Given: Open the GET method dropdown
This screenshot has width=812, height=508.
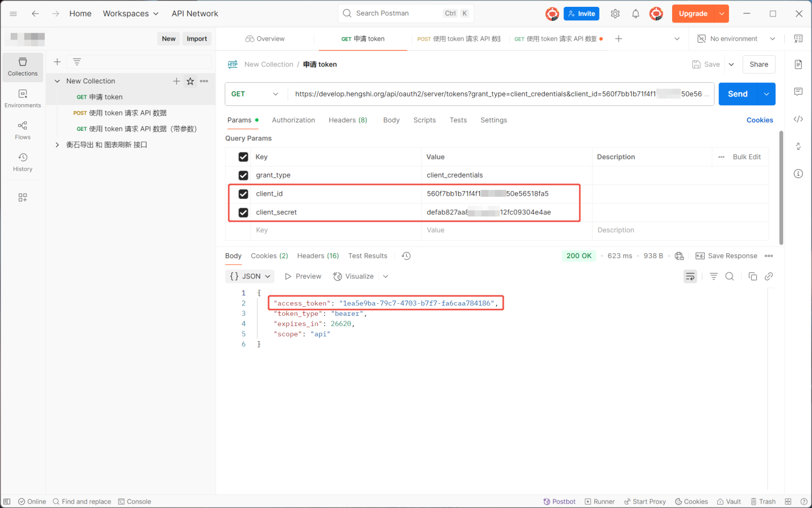Looking at the screenshot, I should click(255, 94).
